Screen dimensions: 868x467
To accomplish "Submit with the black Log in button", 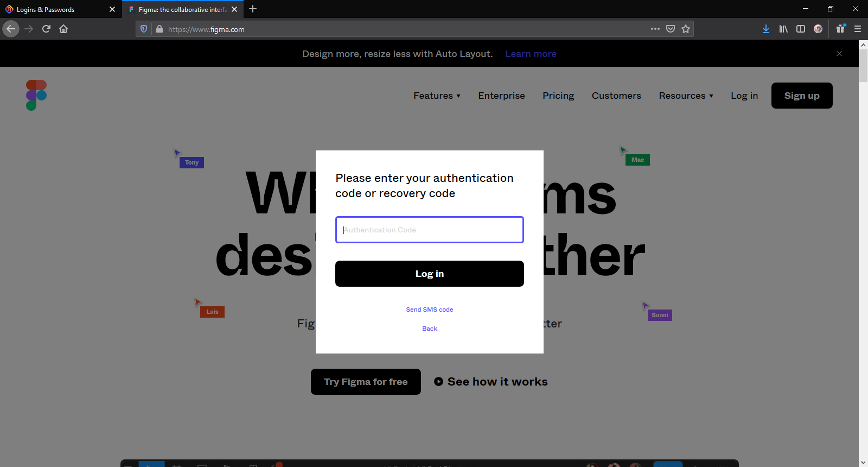I will click(430, 274).
